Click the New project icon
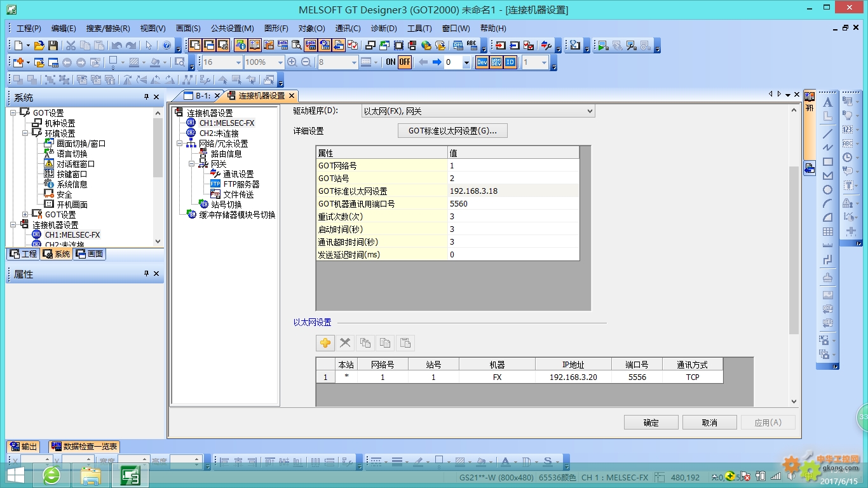868x488 pixels. (x=18, y=45)
